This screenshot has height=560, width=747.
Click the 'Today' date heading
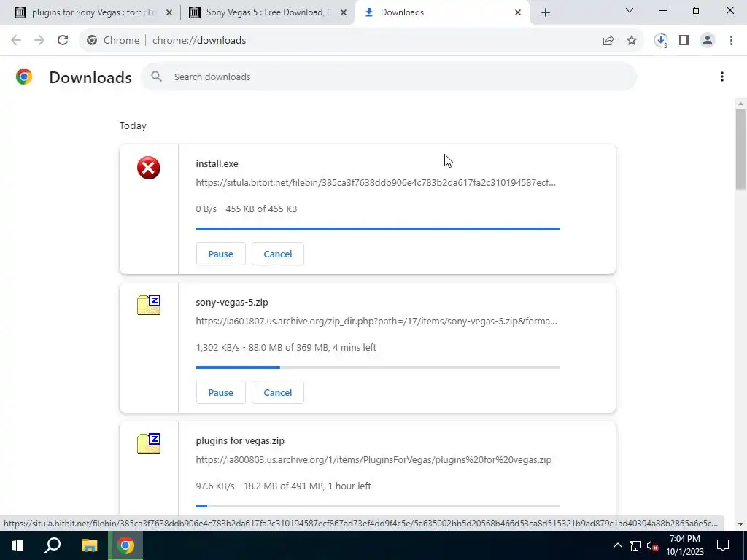coord(133,125)
